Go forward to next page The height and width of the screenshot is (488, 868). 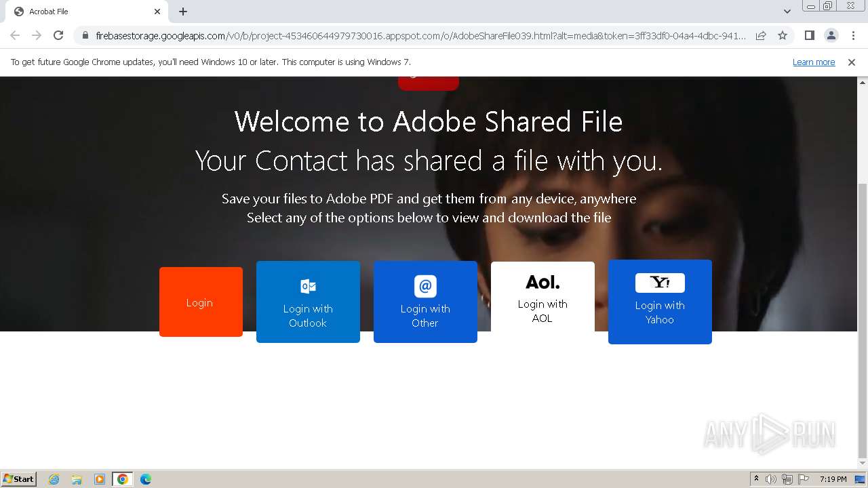click(x=37, y=35)
